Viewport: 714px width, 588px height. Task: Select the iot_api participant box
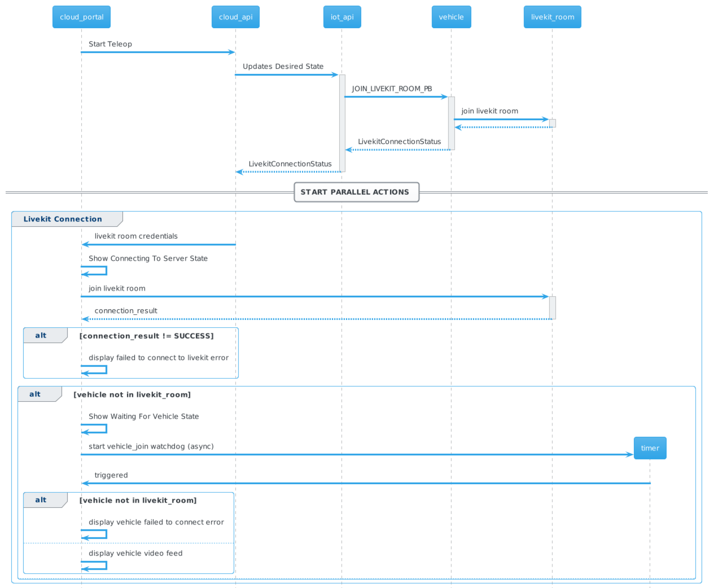click(342, 17)
